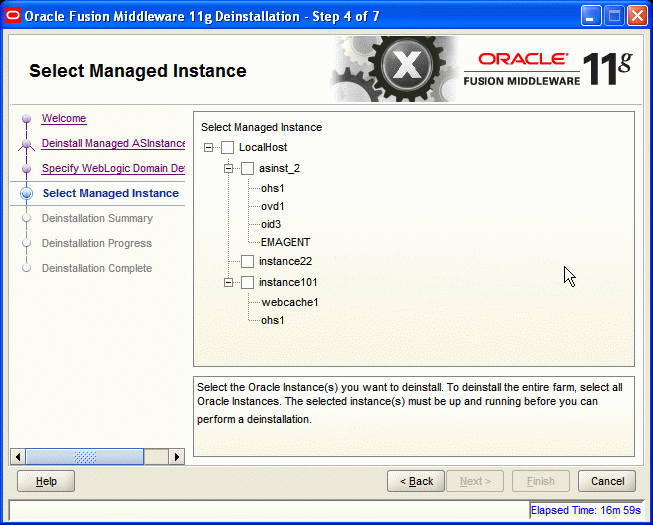This screenshot has width=653, height=525.
Task: Open Deinstall Managed ASInstance step link
Action: point(113,143)
